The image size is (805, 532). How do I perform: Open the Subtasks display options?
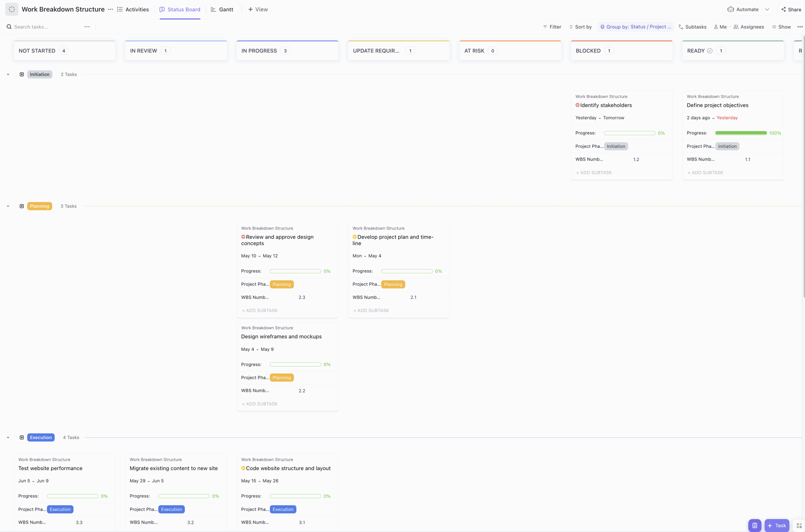click(692, 27)
